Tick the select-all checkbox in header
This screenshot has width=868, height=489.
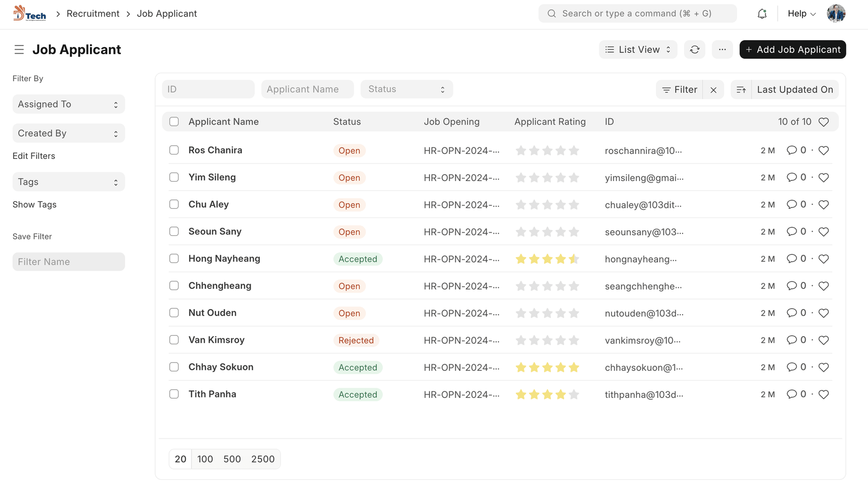tap(174, 122)
